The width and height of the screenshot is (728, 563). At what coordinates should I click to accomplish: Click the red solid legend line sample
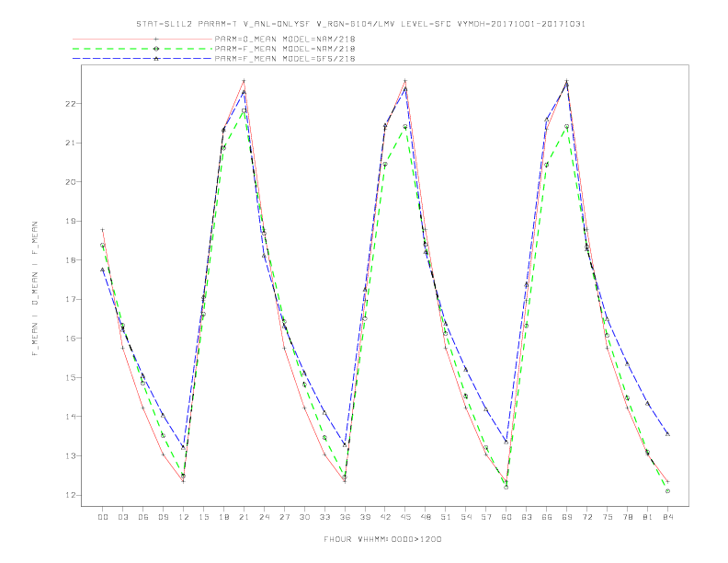[x=142, y=39]
